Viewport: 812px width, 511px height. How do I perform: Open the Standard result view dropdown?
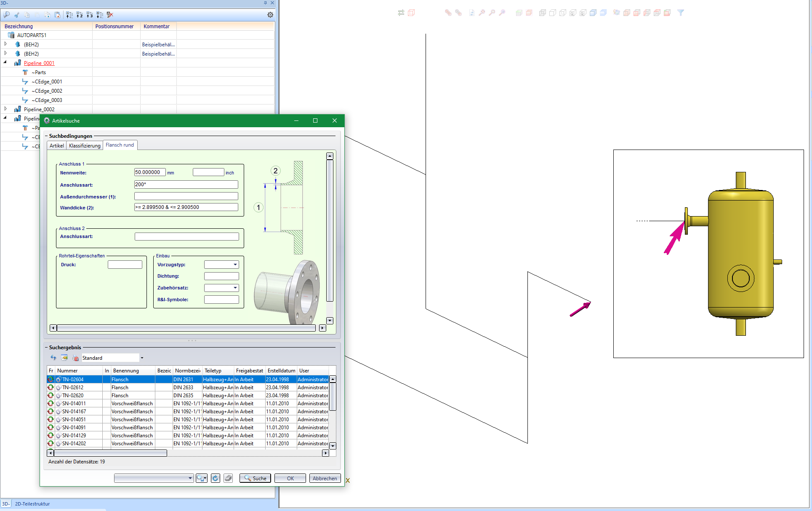[142, 358]
